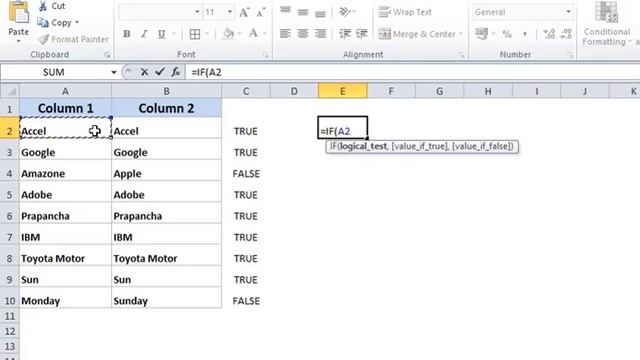Viewport: 640px width, 360px height.
Task: Click FALSE value in row 4
Action: click(x=246, y=173)
